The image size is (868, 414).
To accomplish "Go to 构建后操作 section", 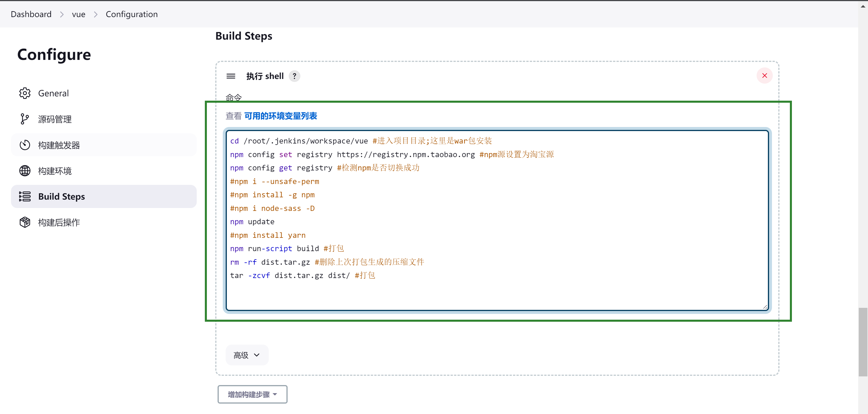I will coord(104,222).
